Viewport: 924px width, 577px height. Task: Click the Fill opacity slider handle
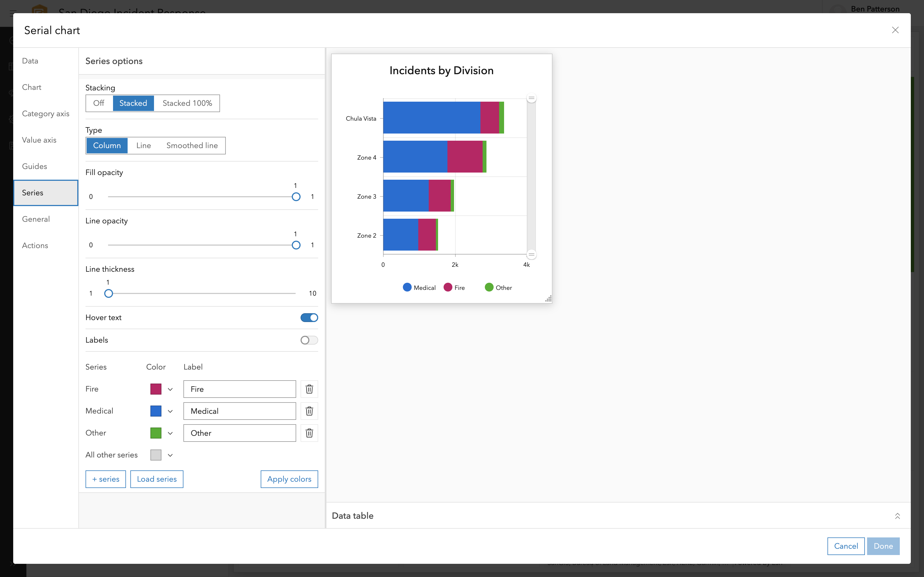(x=296, y=196)
